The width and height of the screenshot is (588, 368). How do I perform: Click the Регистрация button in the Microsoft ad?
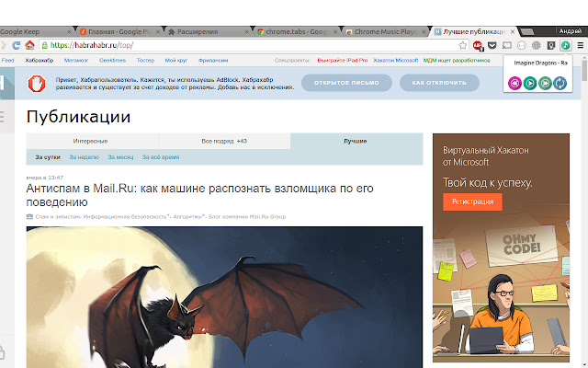click(472, 201)
